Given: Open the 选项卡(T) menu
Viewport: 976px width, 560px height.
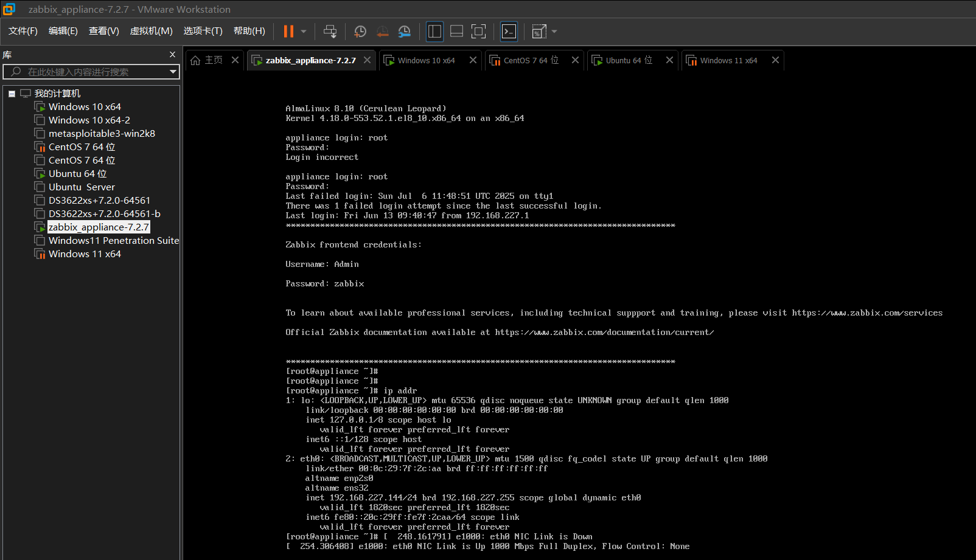Looking at the screenshot, I should [203, 31].
